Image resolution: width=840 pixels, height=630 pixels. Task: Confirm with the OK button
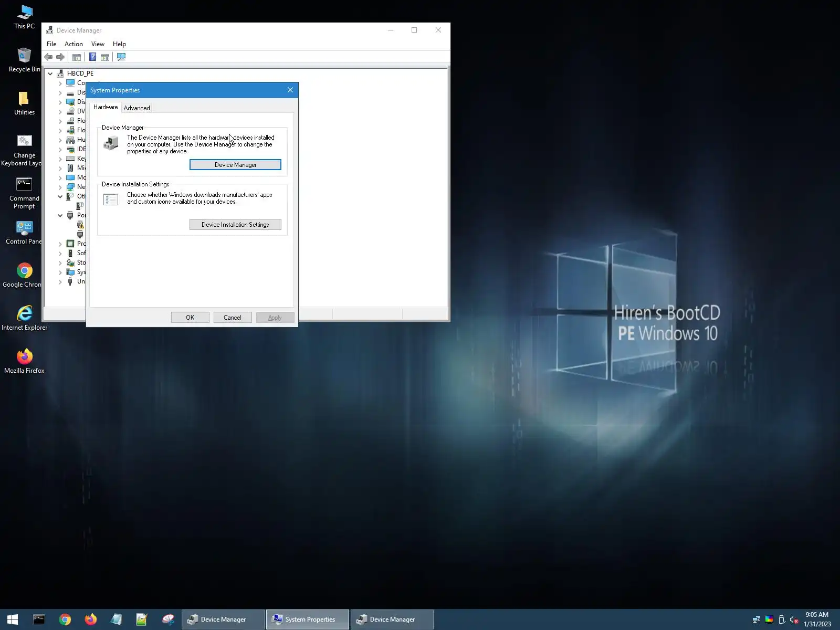(190, 318)
